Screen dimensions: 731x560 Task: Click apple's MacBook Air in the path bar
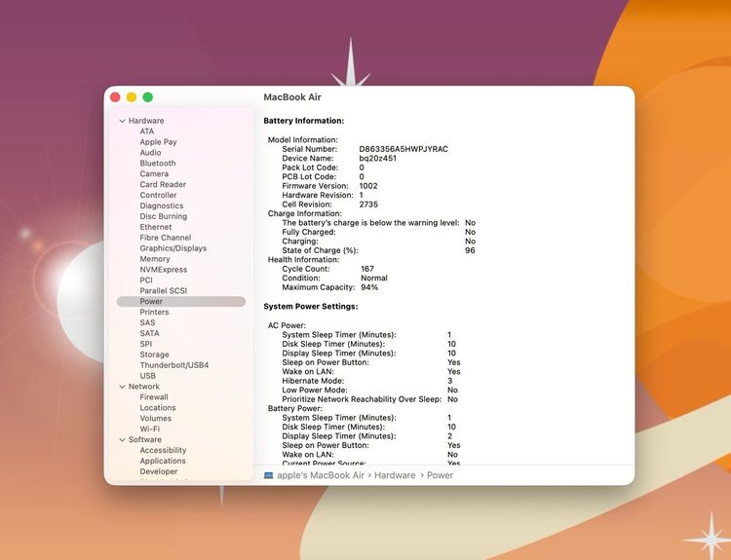tap(321, 475)
